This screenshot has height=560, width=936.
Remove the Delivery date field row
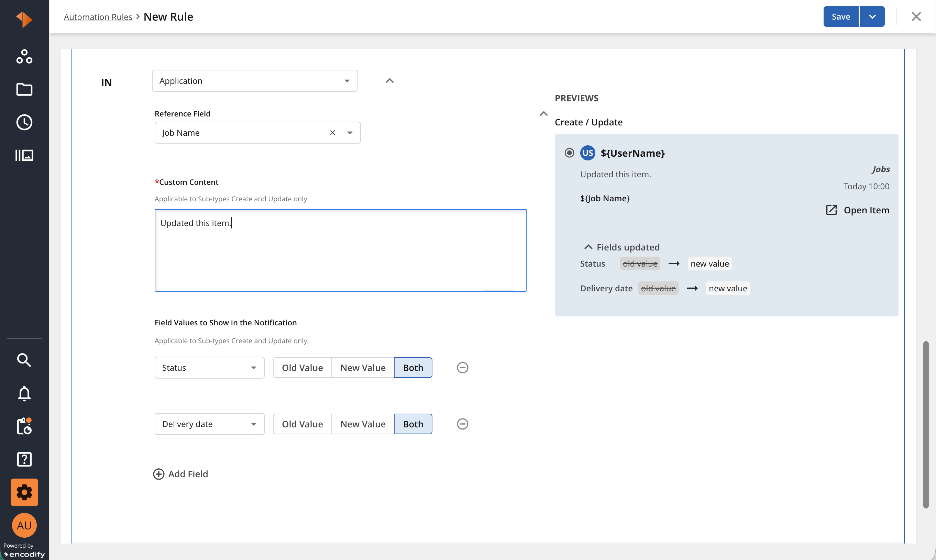(463, 424)
